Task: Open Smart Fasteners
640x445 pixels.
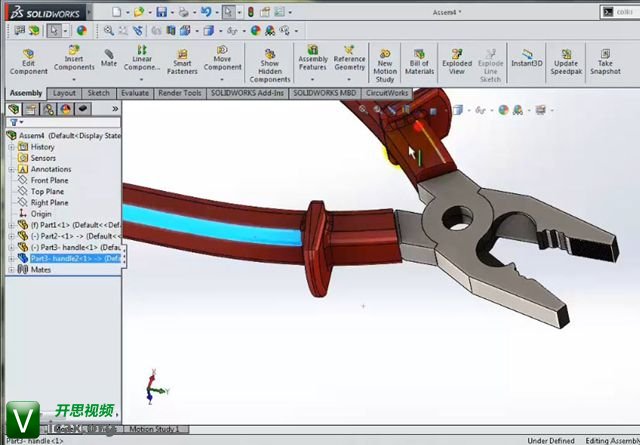Action: tap(182, 62)
